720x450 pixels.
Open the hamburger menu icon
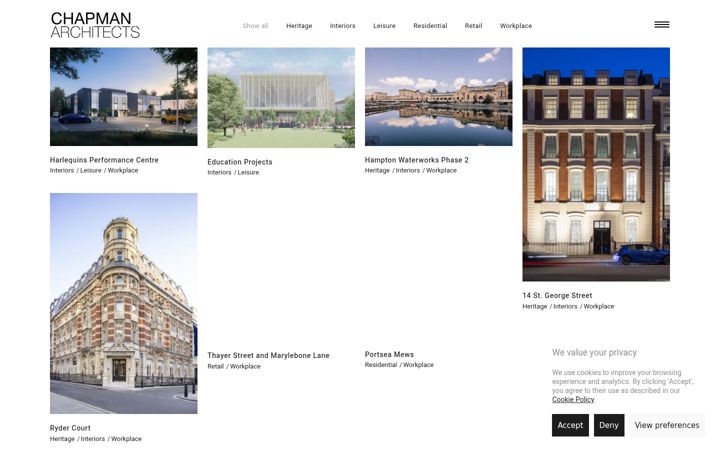662,25
